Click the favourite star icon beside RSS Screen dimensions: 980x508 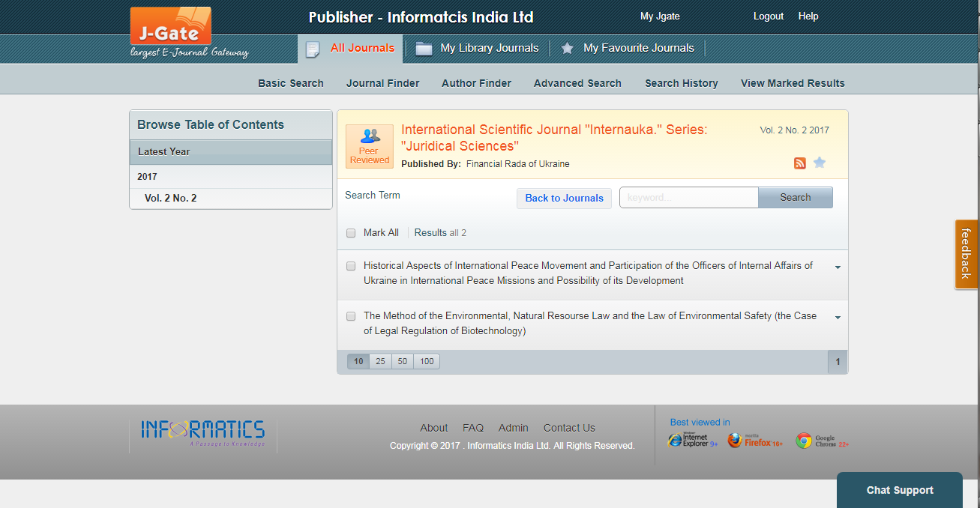coord(820,163)
